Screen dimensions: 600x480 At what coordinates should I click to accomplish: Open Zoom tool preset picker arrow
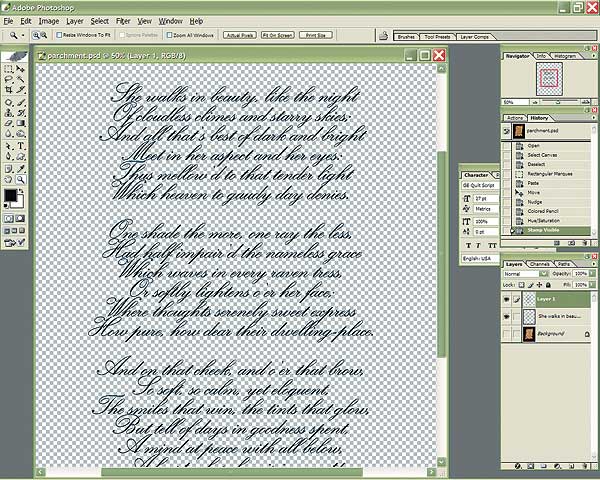pyautogui.click(x=23, y=35)
